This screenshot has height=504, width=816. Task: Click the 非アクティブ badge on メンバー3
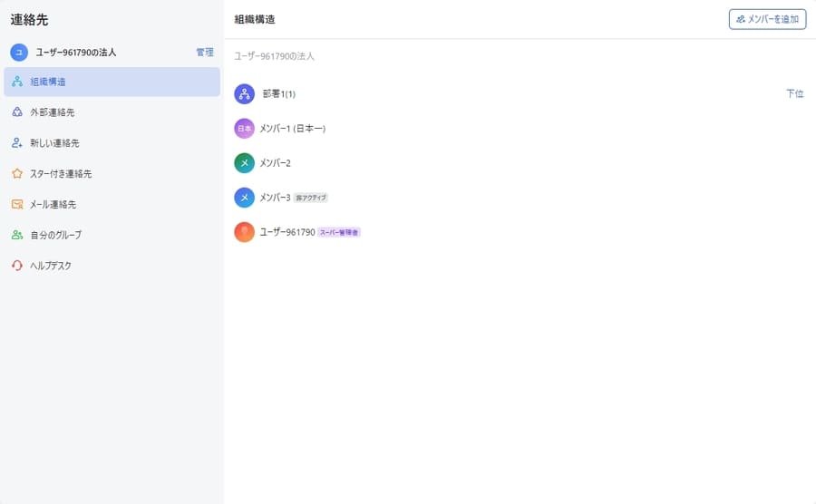click(x=311, y=198)
